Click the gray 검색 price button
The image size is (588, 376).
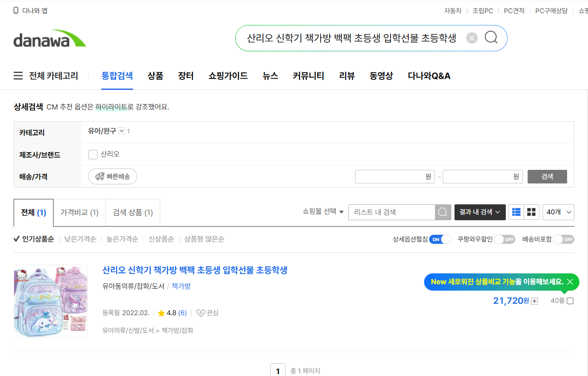pos(547,177)
